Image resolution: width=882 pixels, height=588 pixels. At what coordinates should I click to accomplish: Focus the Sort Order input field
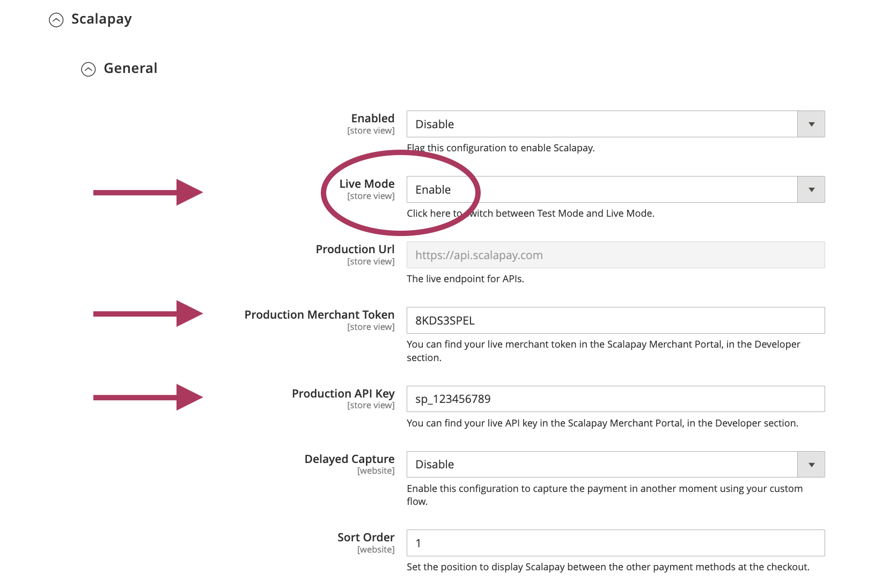pos(615,543)
